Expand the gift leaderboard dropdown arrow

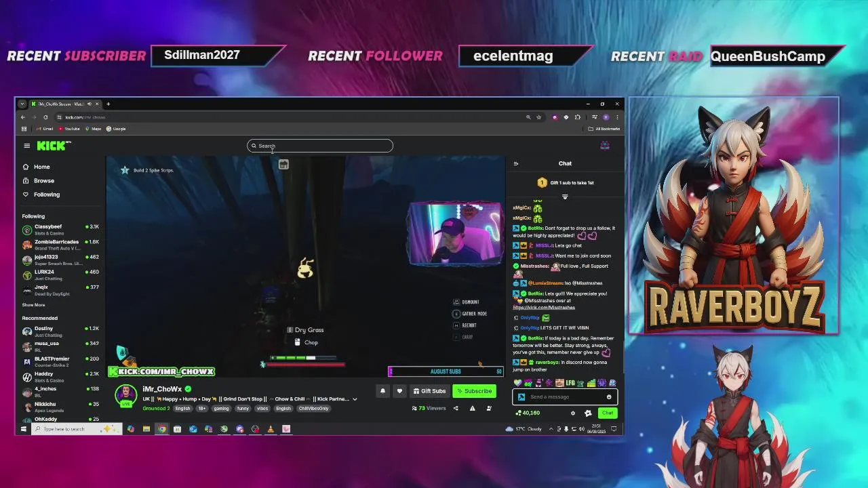565,197
